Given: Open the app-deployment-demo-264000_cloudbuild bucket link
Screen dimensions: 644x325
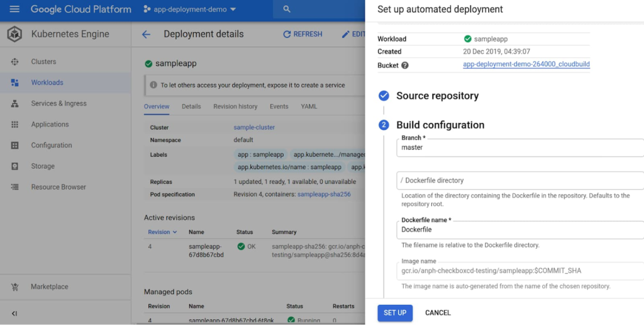Looking at the screenshot, I should 526,64.
